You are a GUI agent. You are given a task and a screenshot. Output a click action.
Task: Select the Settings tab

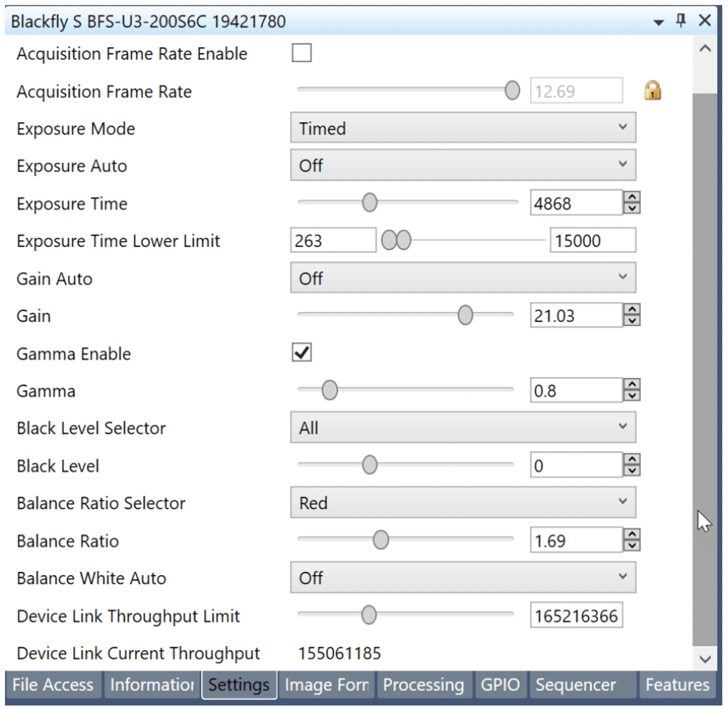click(239, 685)
